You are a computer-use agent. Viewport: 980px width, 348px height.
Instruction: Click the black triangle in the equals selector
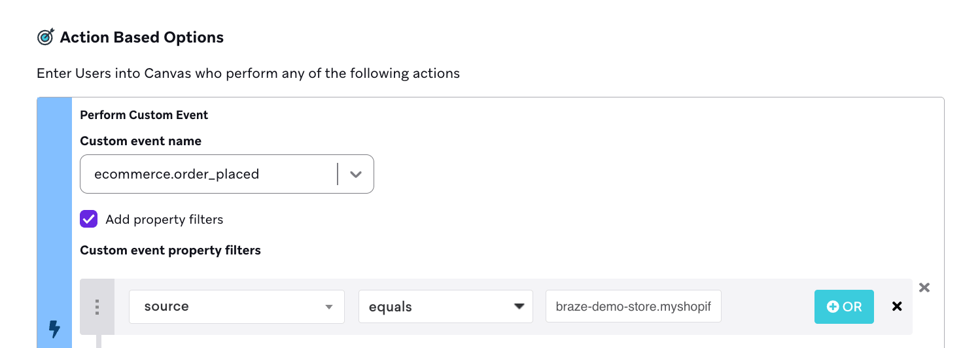tap(519, 306)
